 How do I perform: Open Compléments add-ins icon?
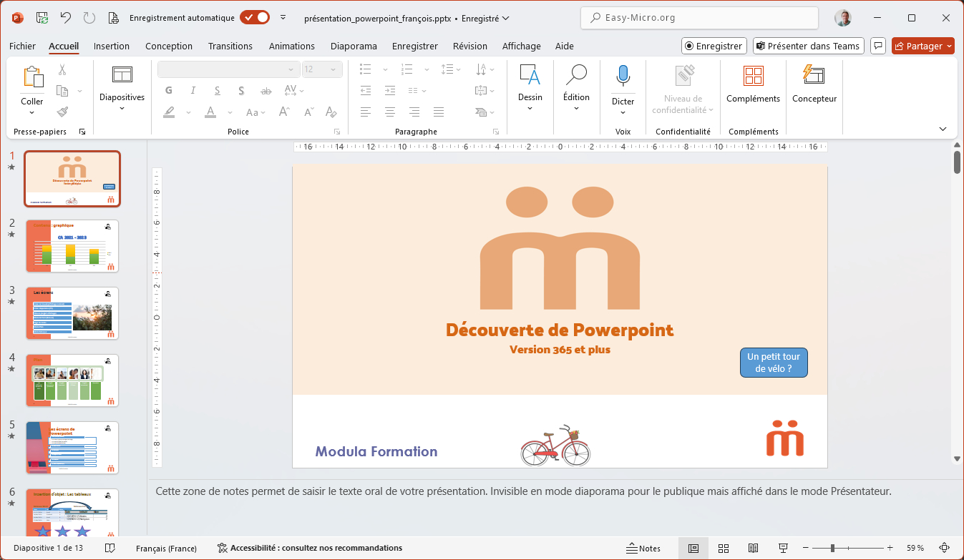tap(753, 76)
